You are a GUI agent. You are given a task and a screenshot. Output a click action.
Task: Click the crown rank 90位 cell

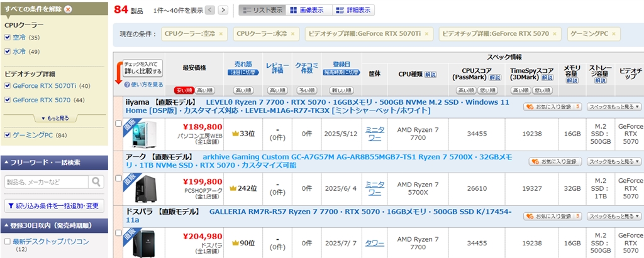point(243,243)
